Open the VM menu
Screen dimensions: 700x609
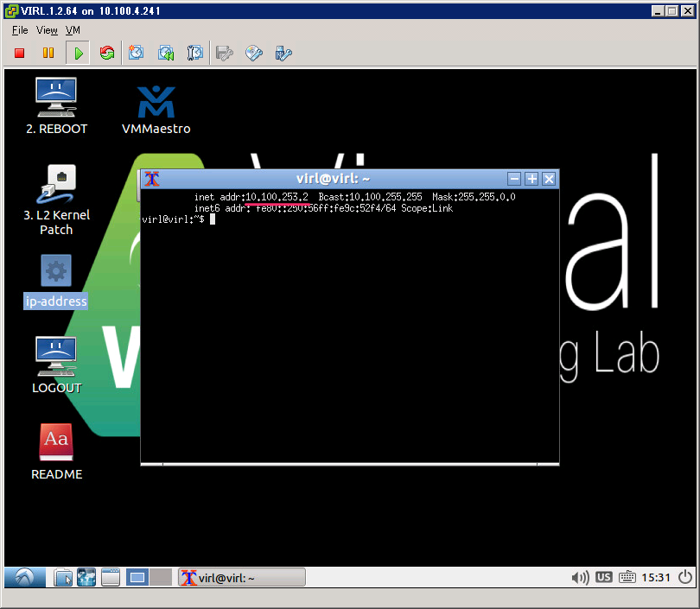[73, 30]
